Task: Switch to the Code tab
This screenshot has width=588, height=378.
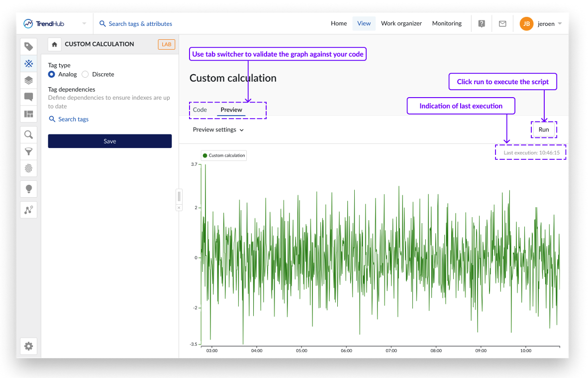Action: click(200, 110)
